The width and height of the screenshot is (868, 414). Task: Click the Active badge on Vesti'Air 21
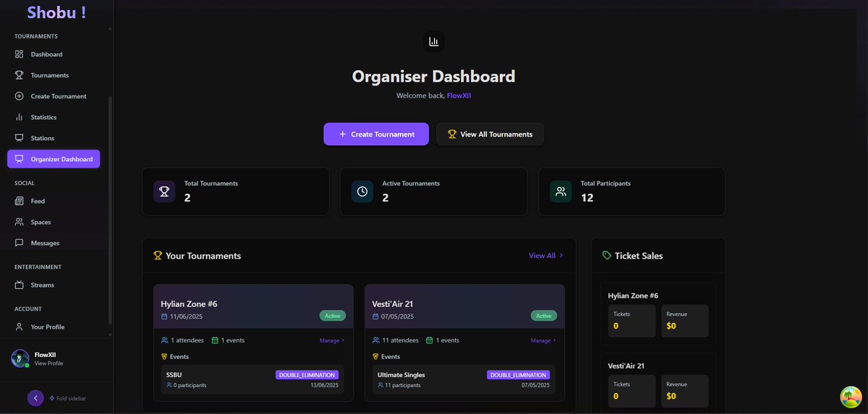pos(544,316)
